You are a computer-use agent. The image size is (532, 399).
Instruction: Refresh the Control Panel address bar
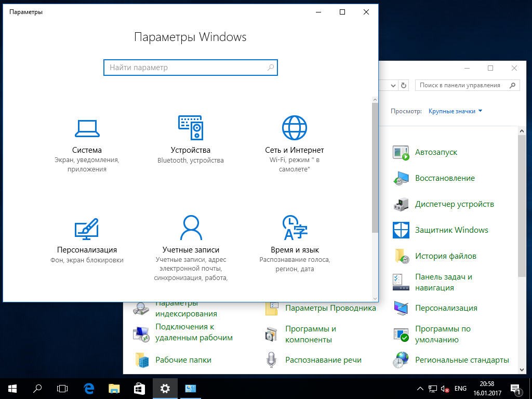[403, 86]
